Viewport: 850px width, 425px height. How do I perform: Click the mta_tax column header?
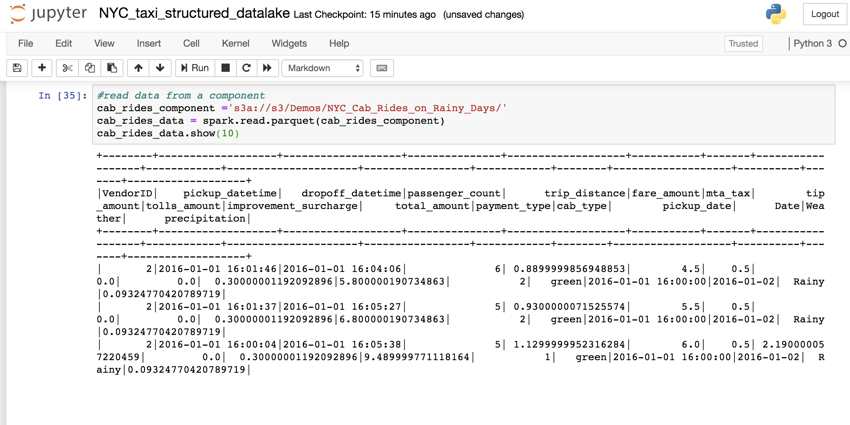coord(727,194)
